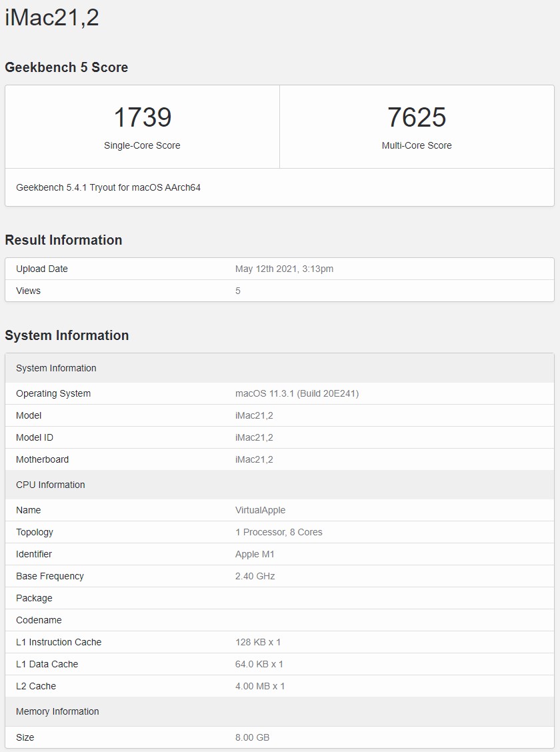
Task: Select the views count value 5
Action: (238, 291)
